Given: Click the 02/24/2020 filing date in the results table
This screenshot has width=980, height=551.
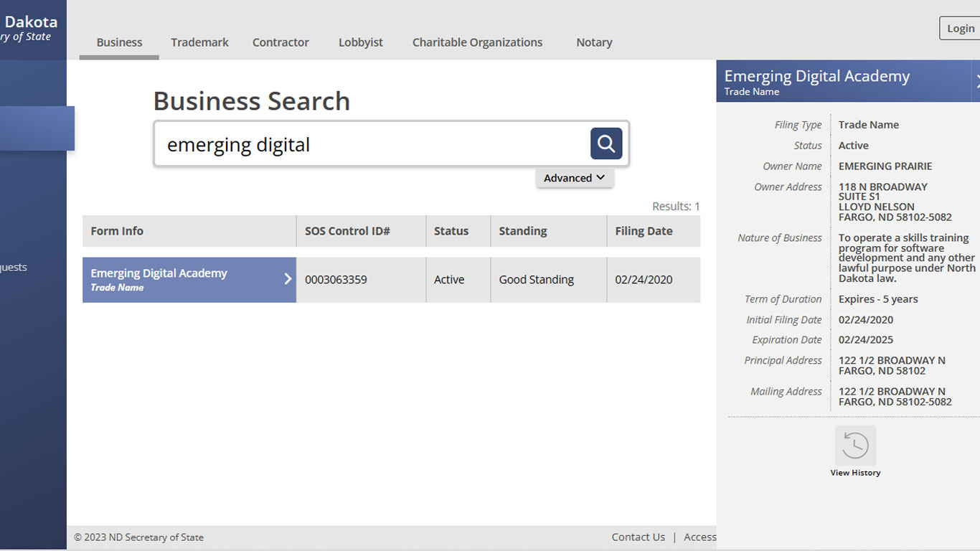Looking at the screenshot, I should [x=644, y=280].
